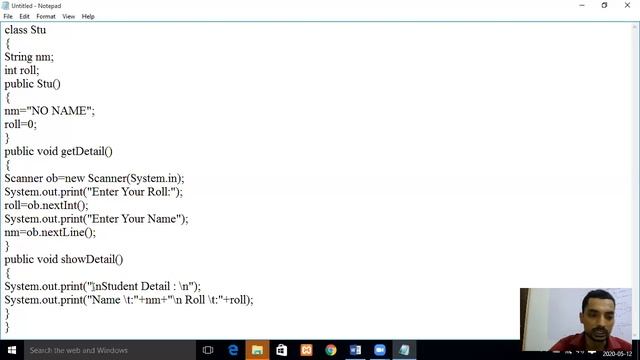Click the 'Student Detail' print line
The height and width of the screenshot is (360, 640).
102,286
